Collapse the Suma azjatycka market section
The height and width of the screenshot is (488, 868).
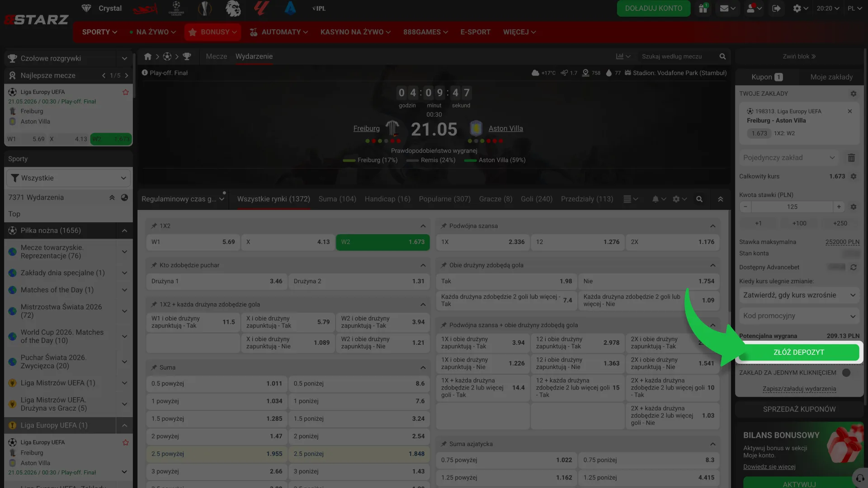(712, 444)
